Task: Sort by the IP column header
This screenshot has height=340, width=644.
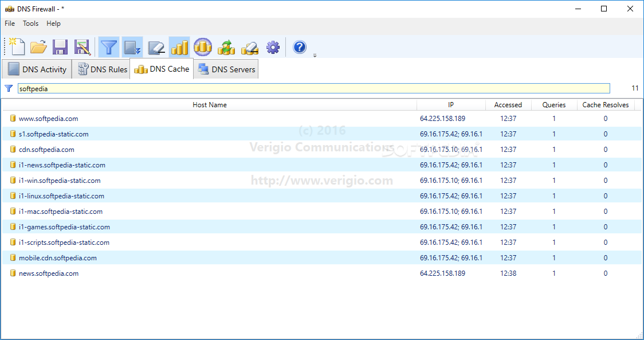Action: coord(451,105)
